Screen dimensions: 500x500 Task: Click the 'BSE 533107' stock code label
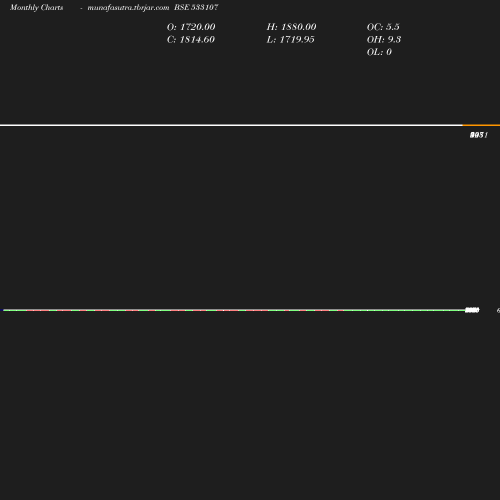196,7
